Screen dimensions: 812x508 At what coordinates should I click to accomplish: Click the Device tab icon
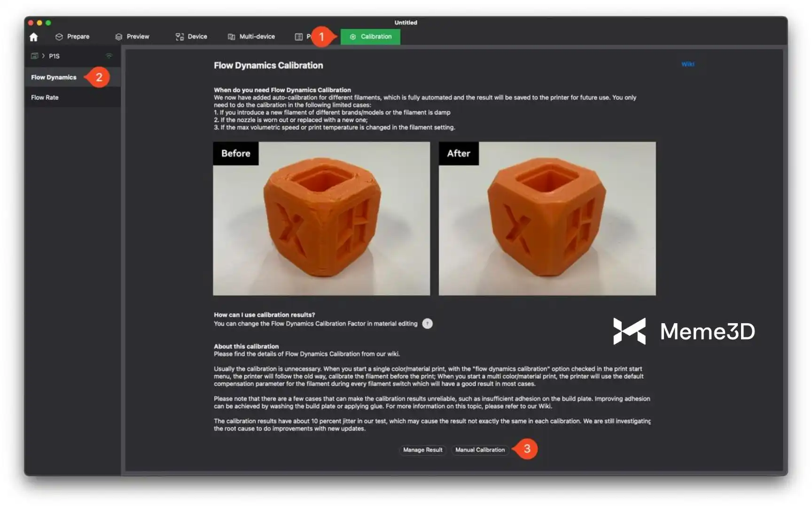pos(180,37)
